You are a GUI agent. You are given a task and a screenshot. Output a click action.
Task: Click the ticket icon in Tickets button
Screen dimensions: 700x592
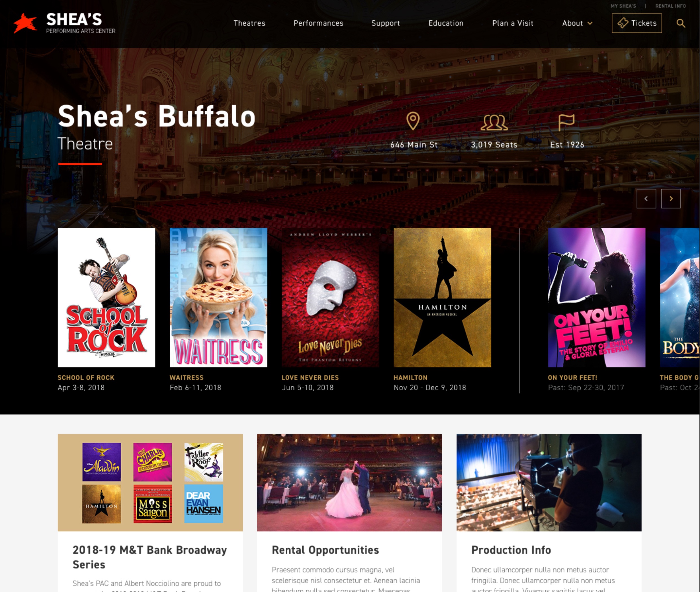coord(623,23)
